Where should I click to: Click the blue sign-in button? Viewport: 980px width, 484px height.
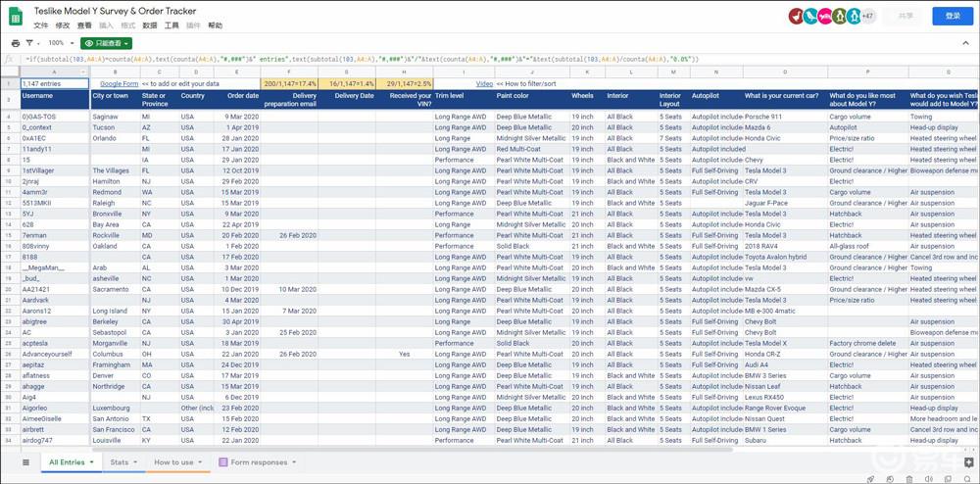[953, 17]
